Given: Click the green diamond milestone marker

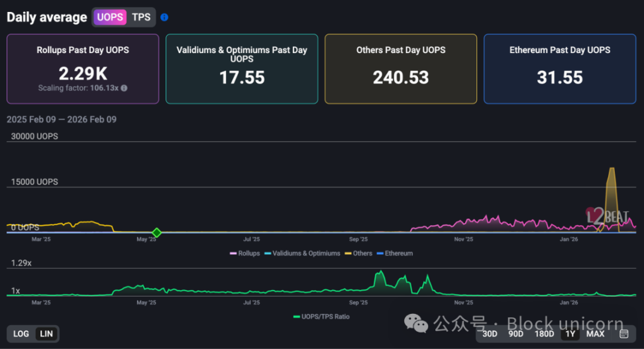Looking at the screenshot, I should pos(157,232).
